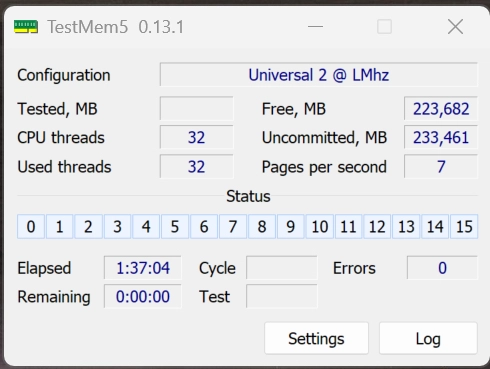
Task: Click the Remaining label
Action: click(x=54, y=297)
